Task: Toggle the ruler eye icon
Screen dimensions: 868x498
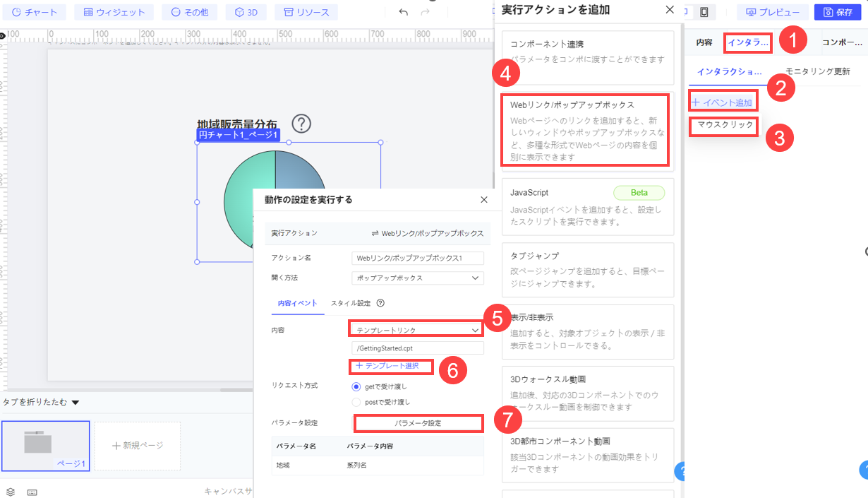Action: point(3,35)
